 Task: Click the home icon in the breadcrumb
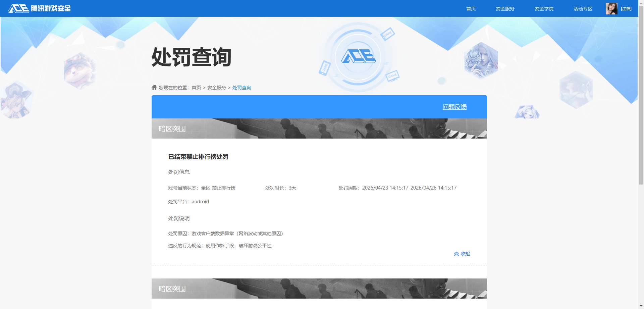click(154, 87)
